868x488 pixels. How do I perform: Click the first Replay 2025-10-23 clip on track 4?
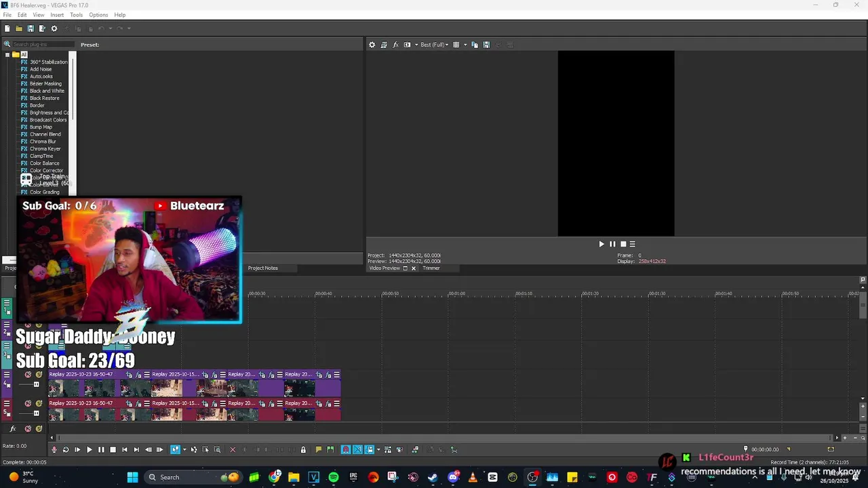(98, 384)
